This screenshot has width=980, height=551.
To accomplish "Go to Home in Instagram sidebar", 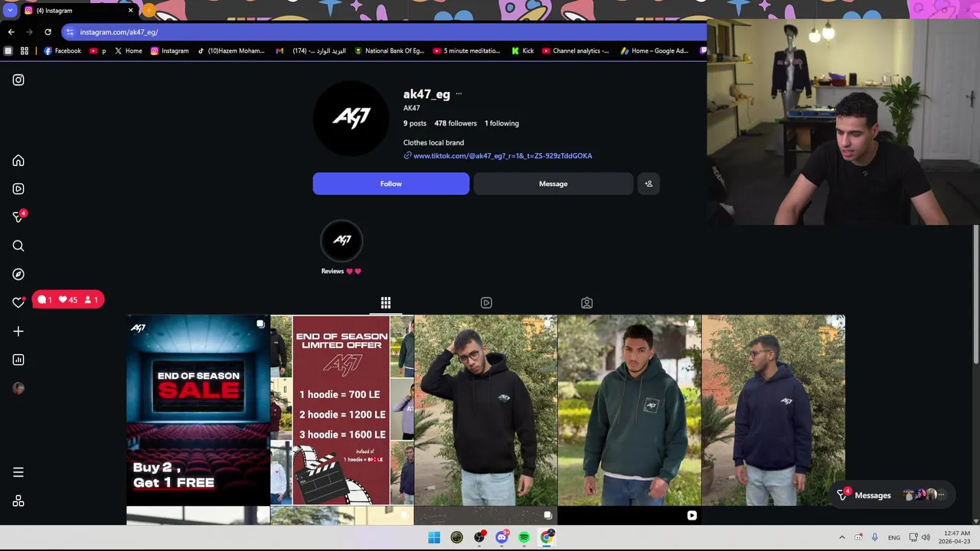I will (18, 161).
